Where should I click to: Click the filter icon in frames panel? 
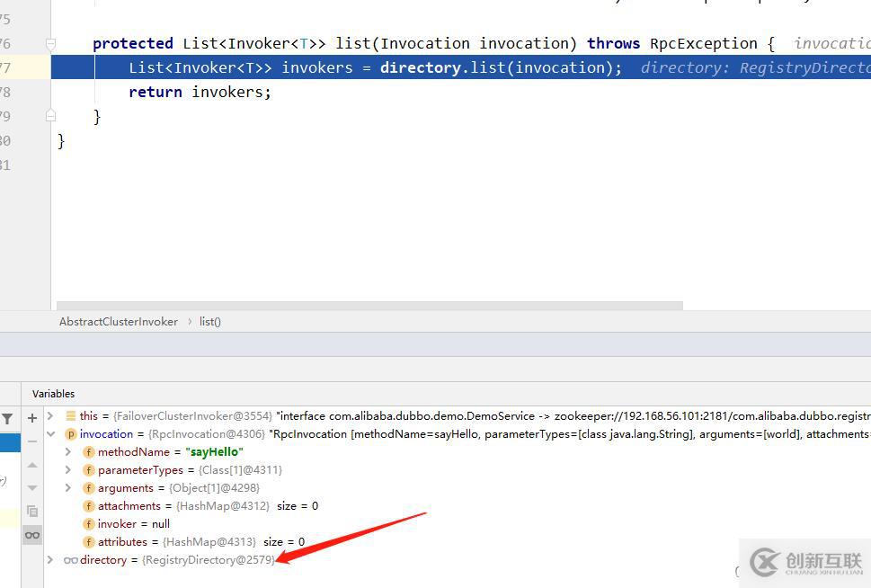pos(7,419)
